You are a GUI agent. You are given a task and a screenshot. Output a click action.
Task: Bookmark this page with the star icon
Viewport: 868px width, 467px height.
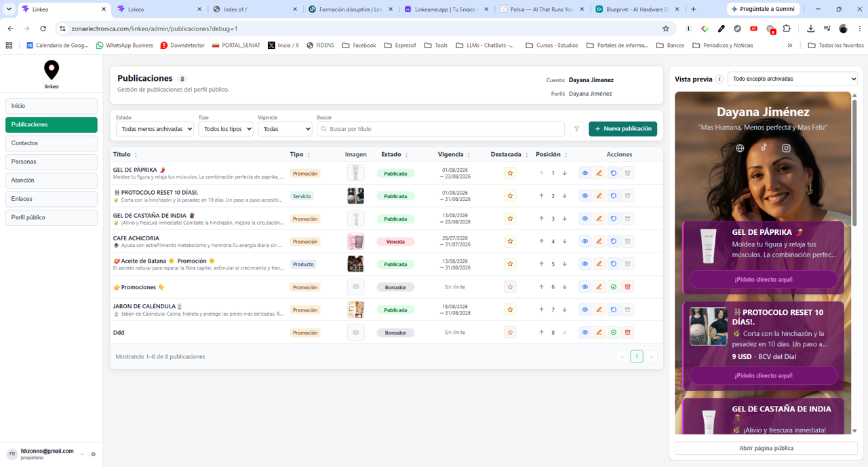[666, 29]
